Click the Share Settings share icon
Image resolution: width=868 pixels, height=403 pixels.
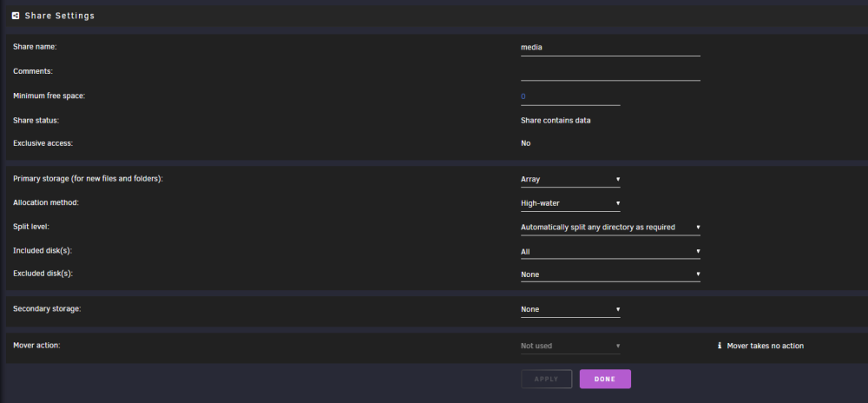(16, 16)
